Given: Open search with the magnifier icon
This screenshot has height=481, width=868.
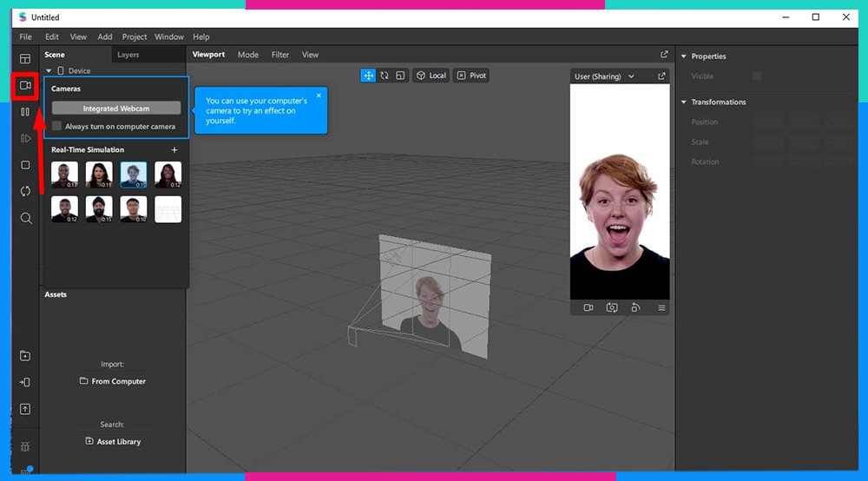Looking at the screenshot, I should point(25,218).
